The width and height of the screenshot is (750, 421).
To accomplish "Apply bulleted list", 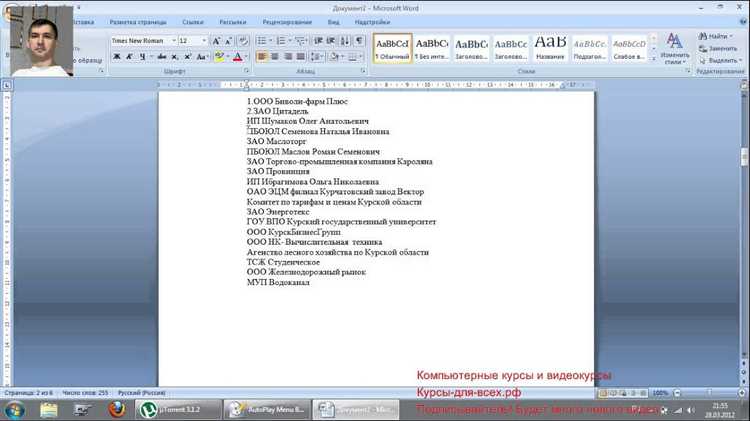I will click(262, 41).
